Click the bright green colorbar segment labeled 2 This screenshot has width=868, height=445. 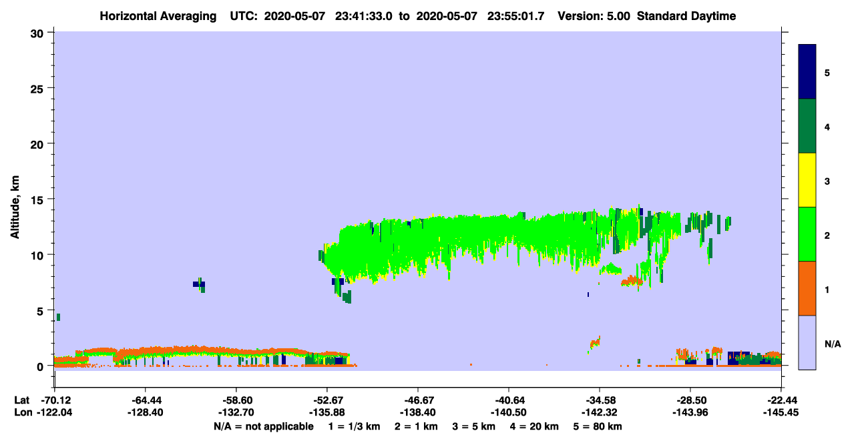807,234
